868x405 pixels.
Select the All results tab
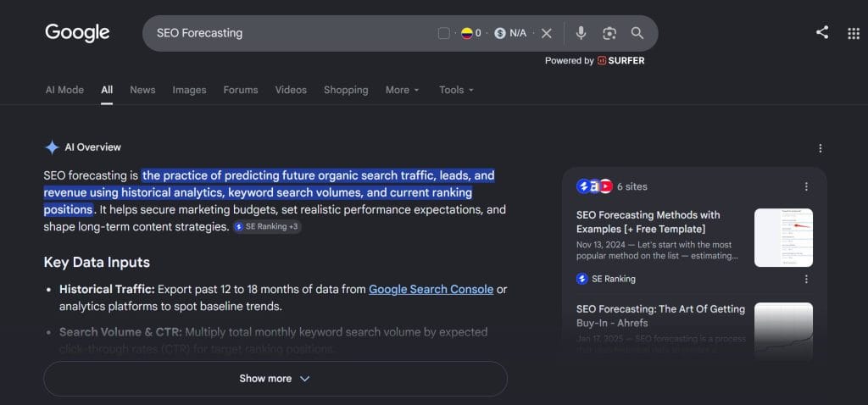tap(107, 90)
